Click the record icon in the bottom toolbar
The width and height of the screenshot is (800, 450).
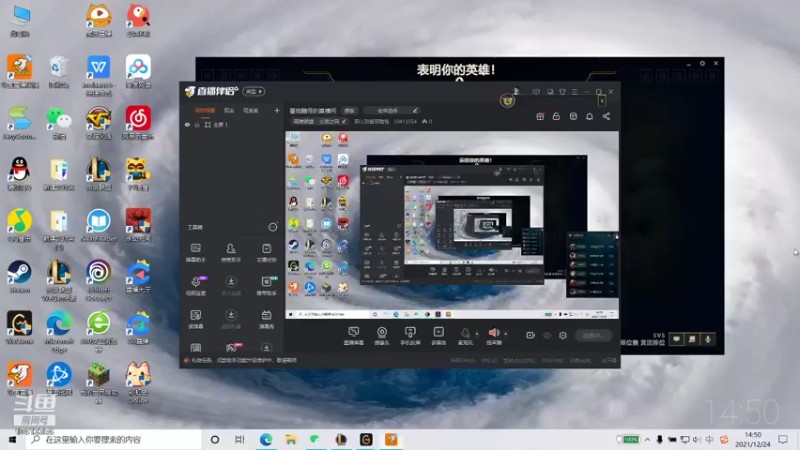[531, 335]
